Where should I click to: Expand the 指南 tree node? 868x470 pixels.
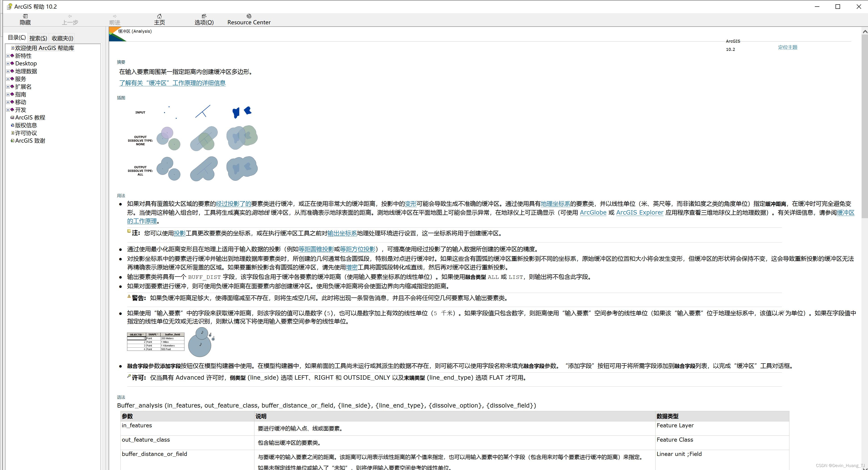[8, 95]
